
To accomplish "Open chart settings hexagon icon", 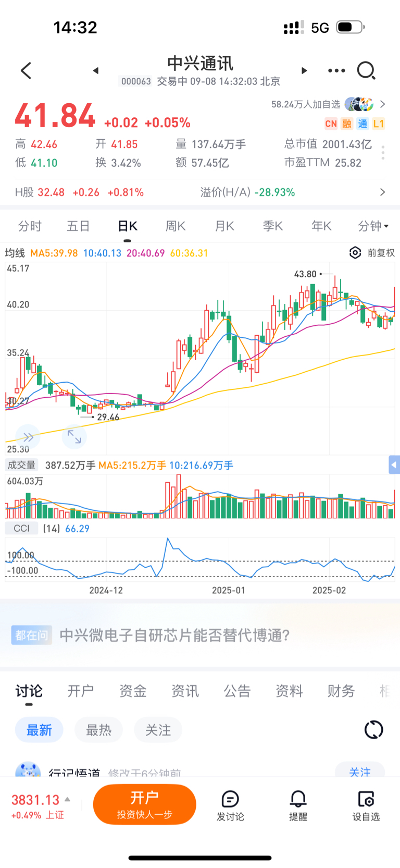I will click(355, 253).
